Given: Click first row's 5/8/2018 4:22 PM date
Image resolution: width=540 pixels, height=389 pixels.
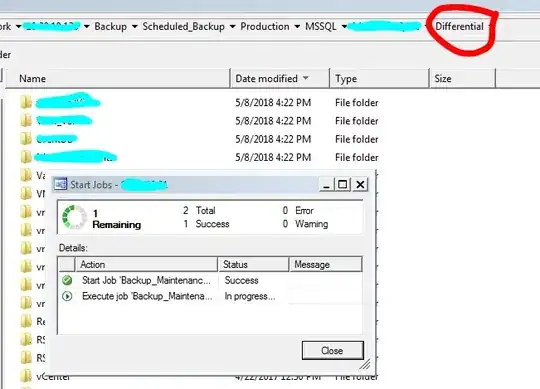Looking at the screenshot, I should point(273,103).
